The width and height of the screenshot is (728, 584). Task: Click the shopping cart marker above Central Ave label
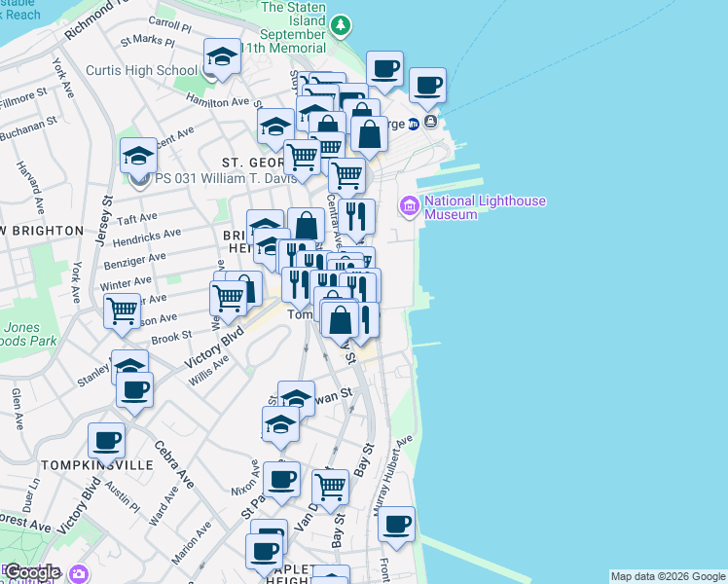click(346, 179)
